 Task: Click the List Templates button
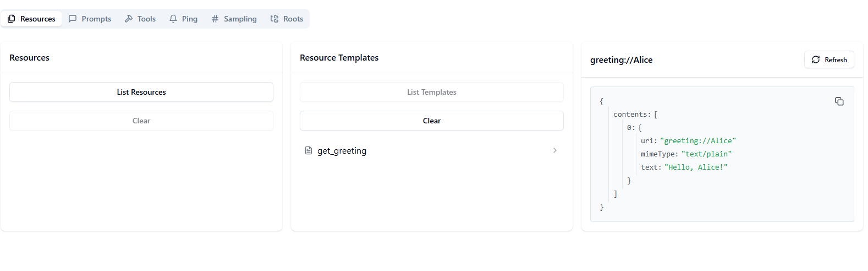[x=432, y=92]
